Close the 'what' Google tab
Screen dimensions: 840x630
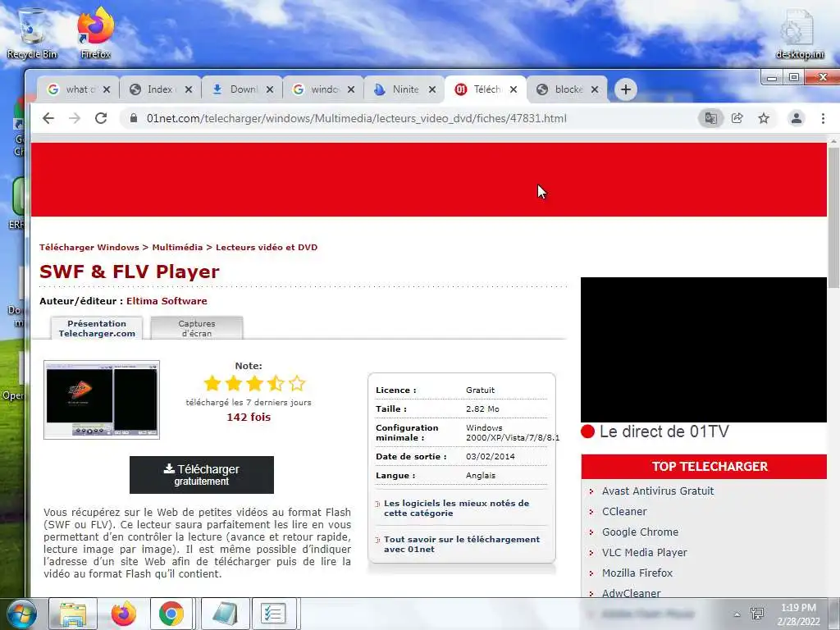click(107, 89)
